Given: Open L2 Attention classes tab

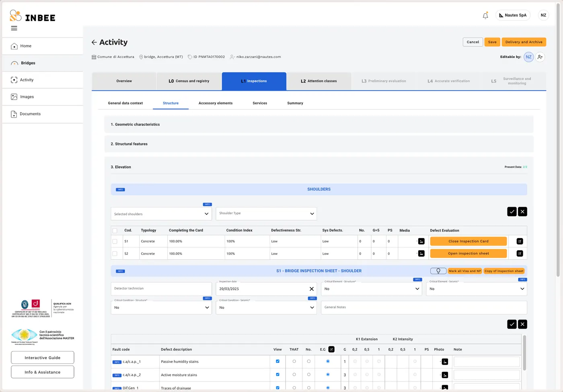Looking at the screenshot, I should coord(319,81).
